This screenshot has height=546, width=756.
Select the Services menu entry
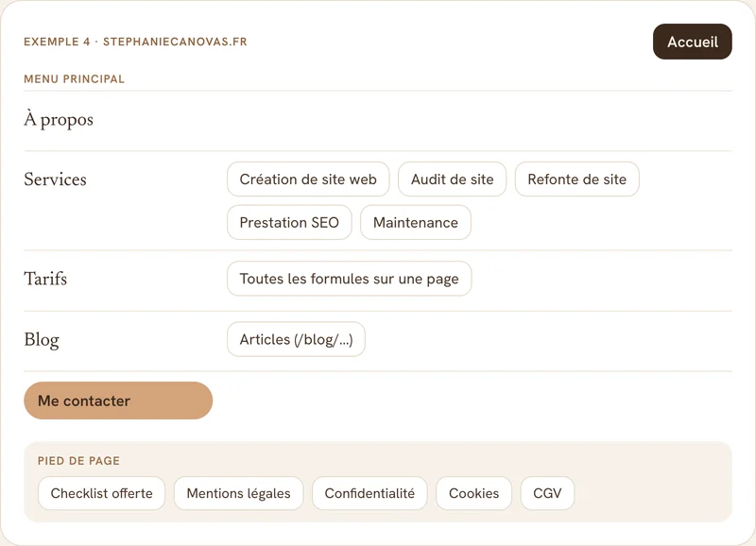click(x=55, y=179)
